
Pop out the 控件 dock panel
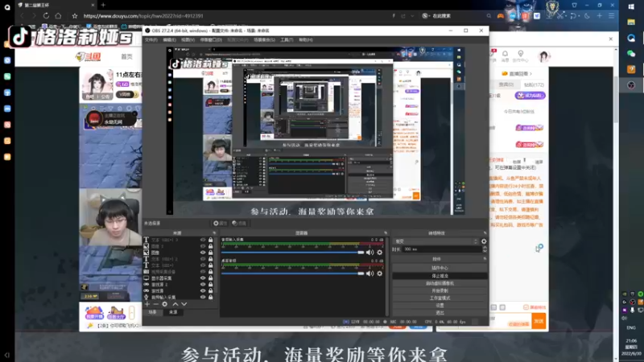485,259
